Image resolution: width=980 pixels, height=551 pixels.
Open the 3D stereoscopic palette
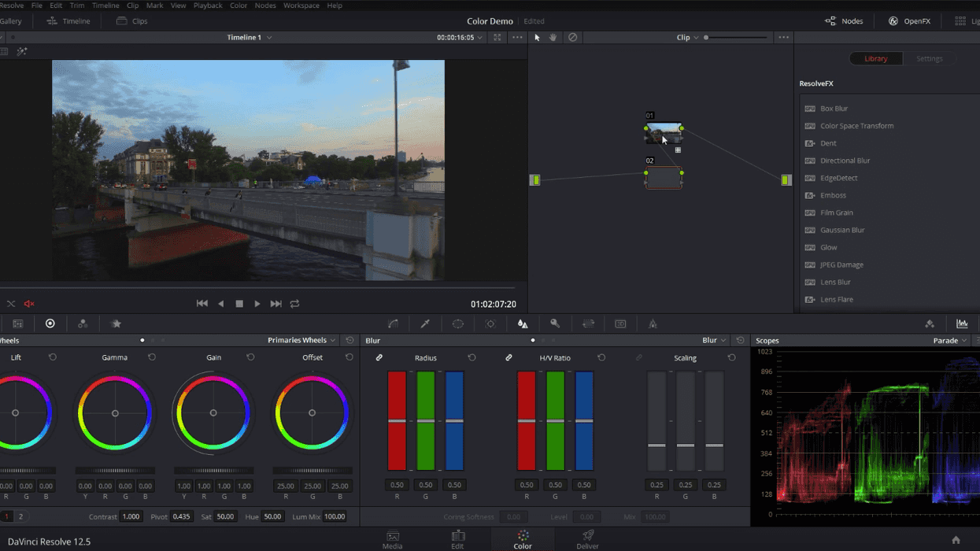[620, 324]
